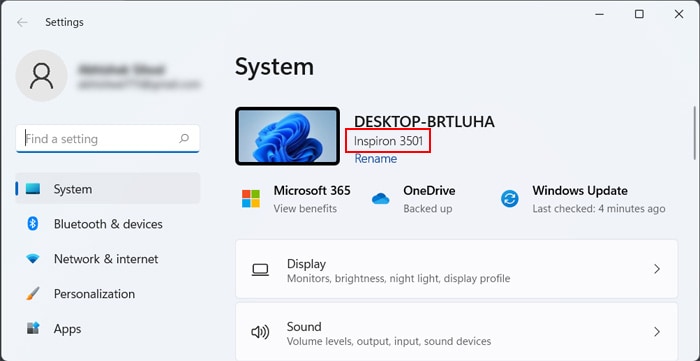Open Windows Update last checked status
Screen dimensions: 700x361
(x=599, y=208)
